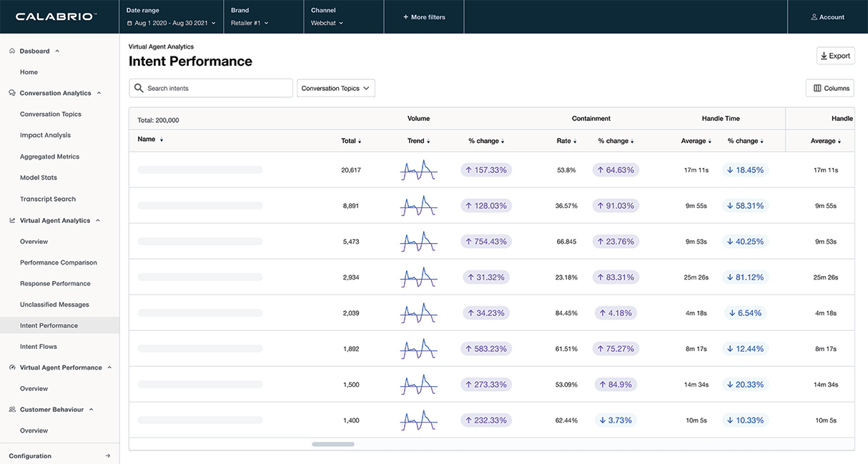
Task: Open the Columns settings button
Action: (831, 89)
